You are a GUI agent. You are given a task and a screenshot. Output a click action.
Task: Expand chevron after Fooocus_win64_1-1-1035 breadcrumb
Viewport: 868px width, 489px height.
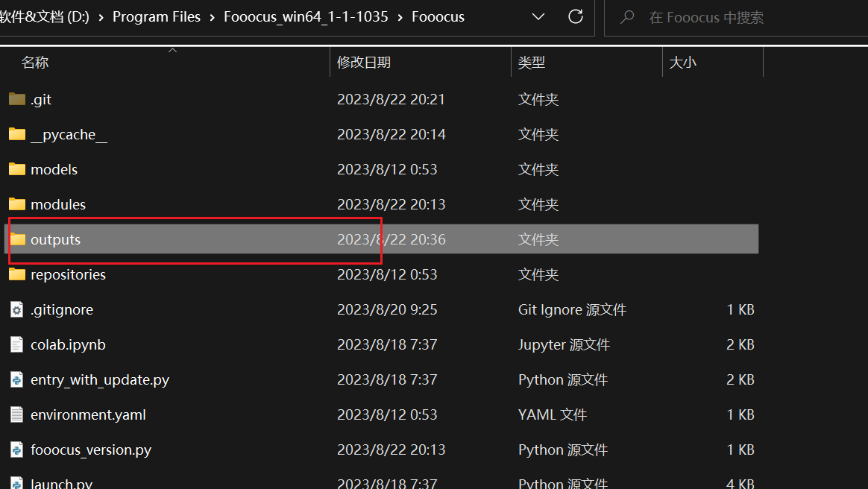400,18
